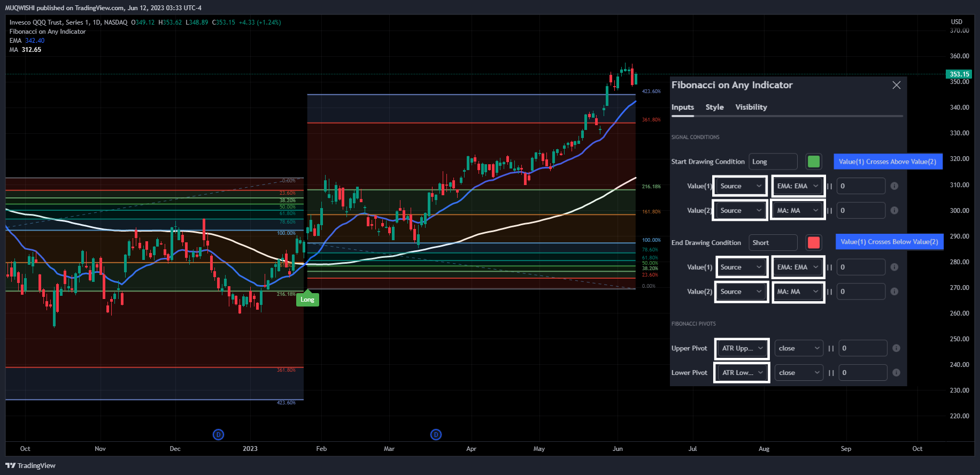Open End condition Value(2) Source dropdown

(740, 292)
